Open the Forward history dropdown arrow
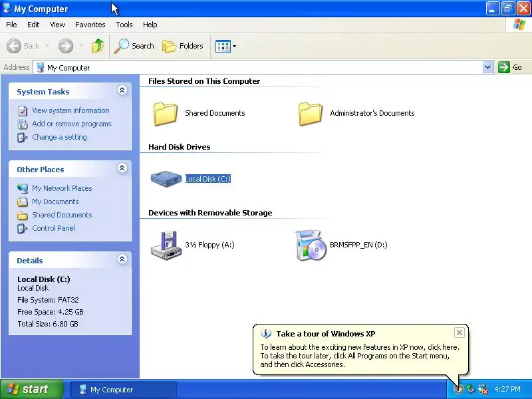 [81, 46]
